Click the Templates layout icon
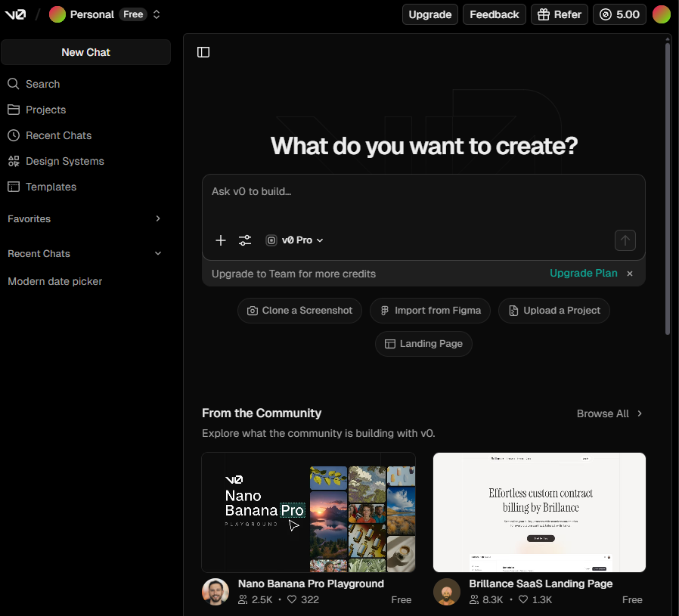Screen dimensions: 679x616 pos(14,187)
